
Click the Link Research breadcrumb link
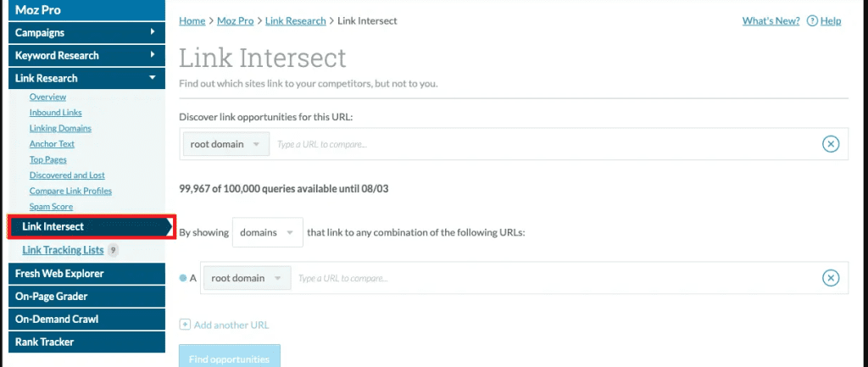click(x=296, y=21)
